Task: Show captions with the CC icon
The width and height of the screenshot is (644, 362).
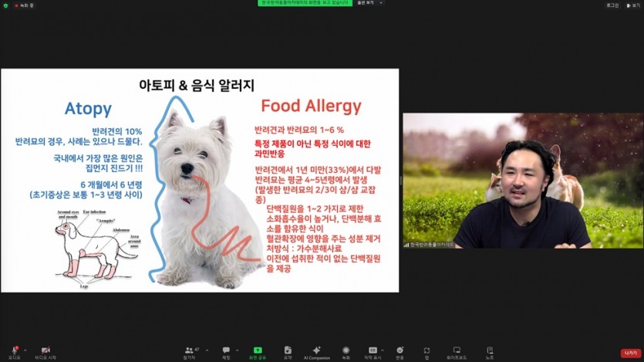Action: pos(373,352)
